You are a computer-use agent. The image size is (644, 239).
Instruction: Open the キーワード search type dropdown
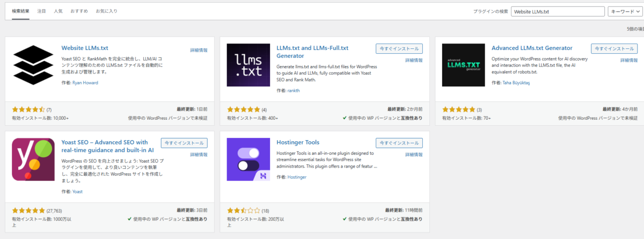point(625,11)
